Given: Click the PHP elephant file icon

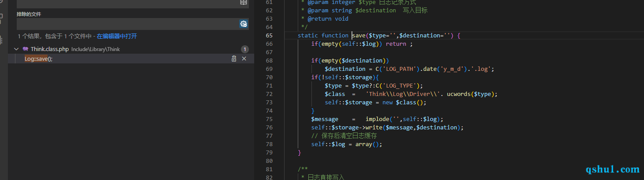Looking at the screenshot, I should point(26,49).
